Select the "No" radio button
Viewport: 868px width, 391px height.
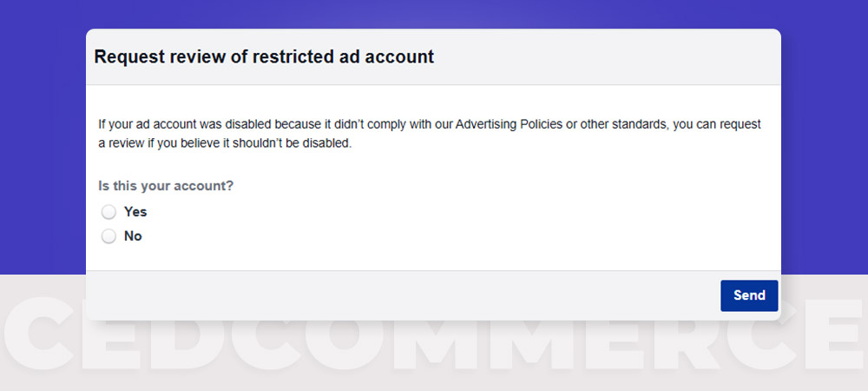pos(108,236)
